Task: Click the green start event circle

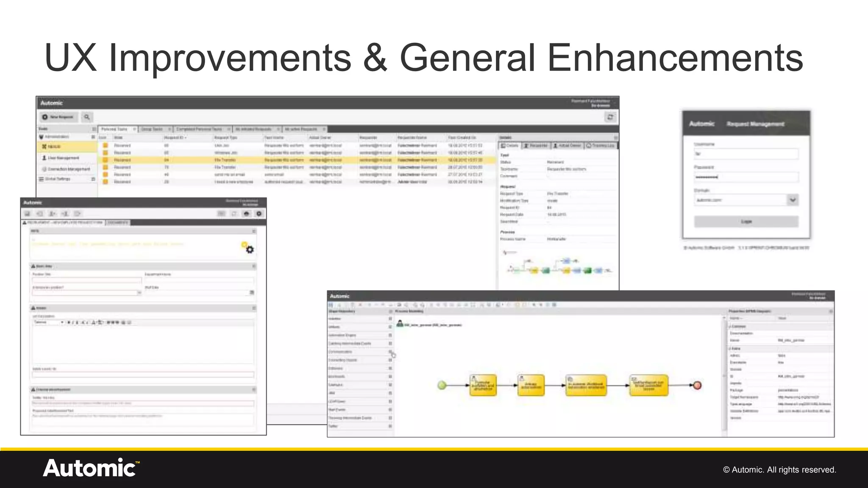Action: [442, 385]
